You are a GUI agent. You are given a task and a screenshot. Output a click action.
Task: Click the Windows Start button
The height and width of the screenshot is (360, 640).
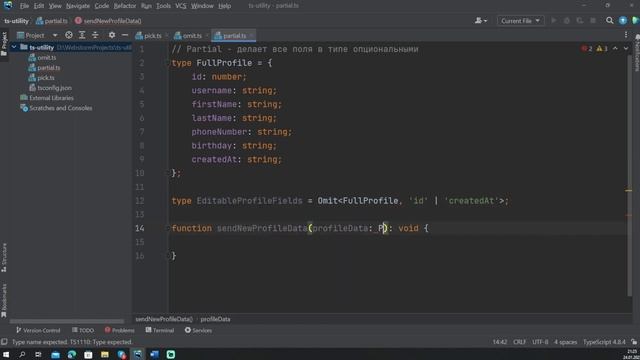pos(6,354)
